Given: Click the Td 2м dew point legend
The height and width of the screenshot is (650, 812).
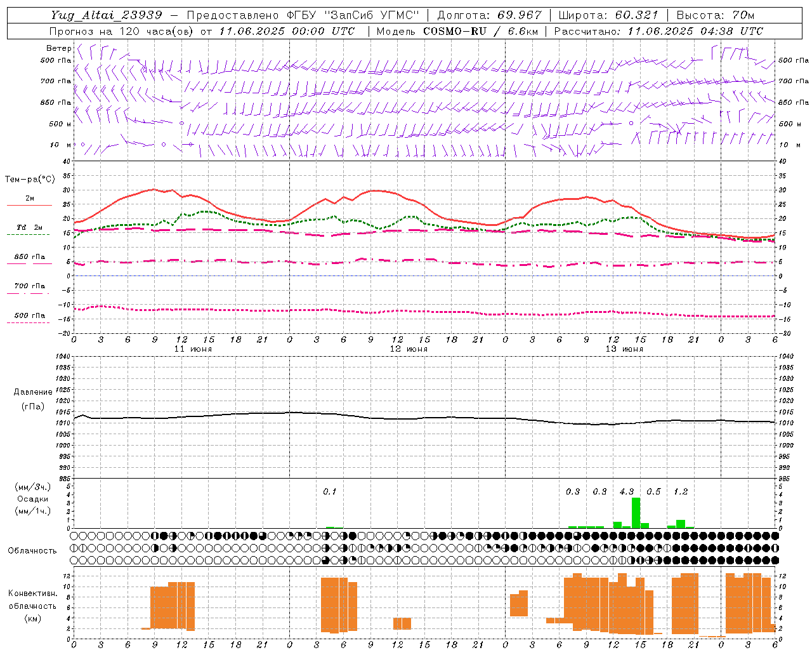Looking at the screenshot, I should (x=29, y=227).
